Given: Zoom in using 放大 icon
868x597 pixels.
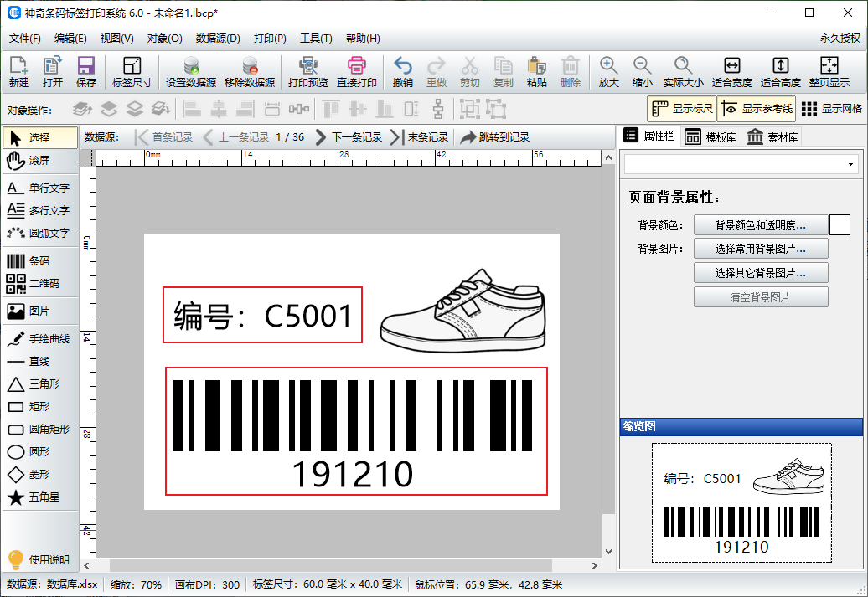Looking at the screenshot, I should click(608, 72).
